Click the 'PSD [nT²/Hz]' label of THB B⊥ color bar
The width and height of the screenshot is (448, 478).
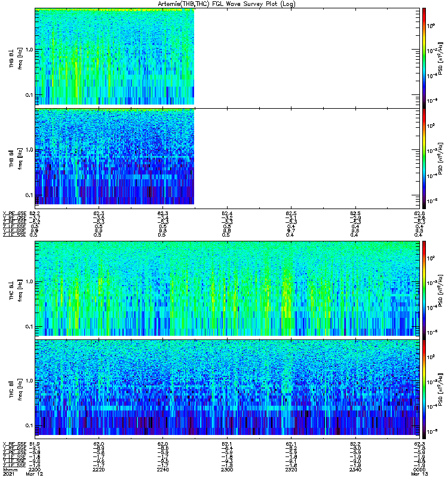point(440,59)
